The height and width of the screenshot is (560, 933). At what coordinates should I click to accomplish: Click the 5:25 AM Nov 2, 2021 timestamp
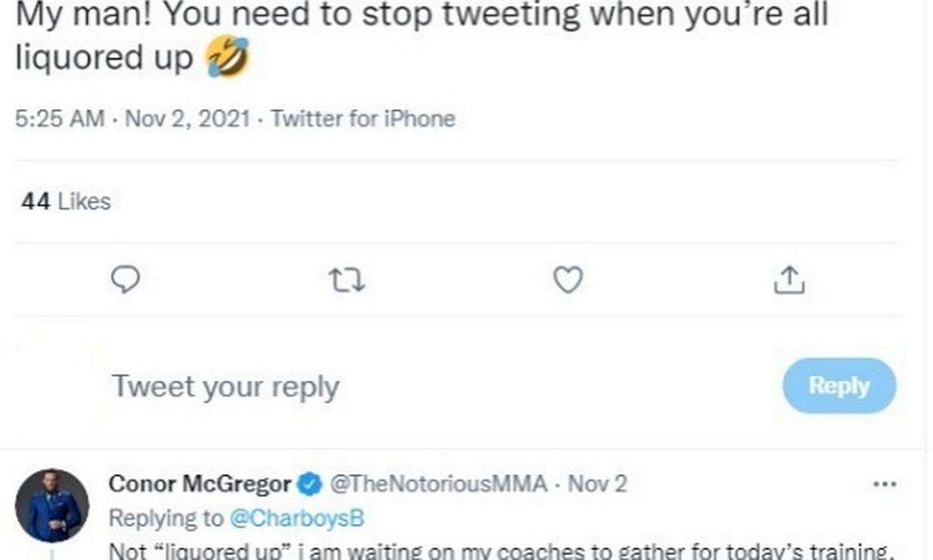click(x=133, y=119)
